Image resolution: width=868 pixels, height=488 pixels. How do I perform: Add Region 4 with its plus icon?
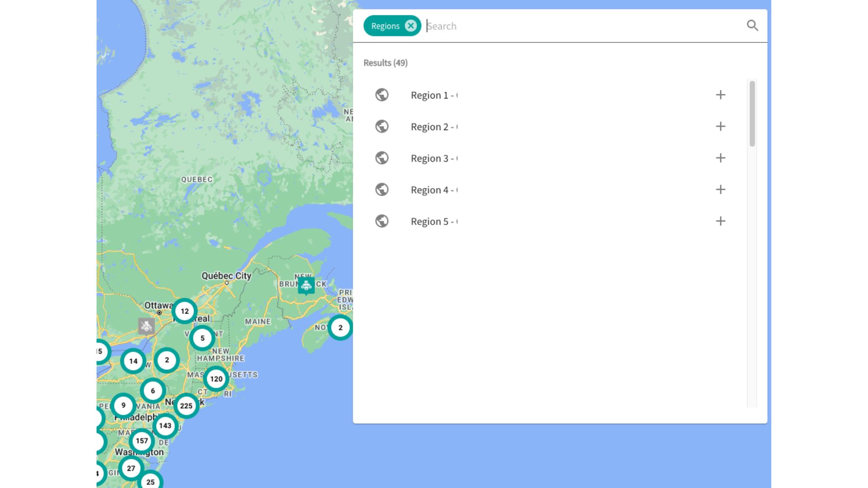click(721, 190)
